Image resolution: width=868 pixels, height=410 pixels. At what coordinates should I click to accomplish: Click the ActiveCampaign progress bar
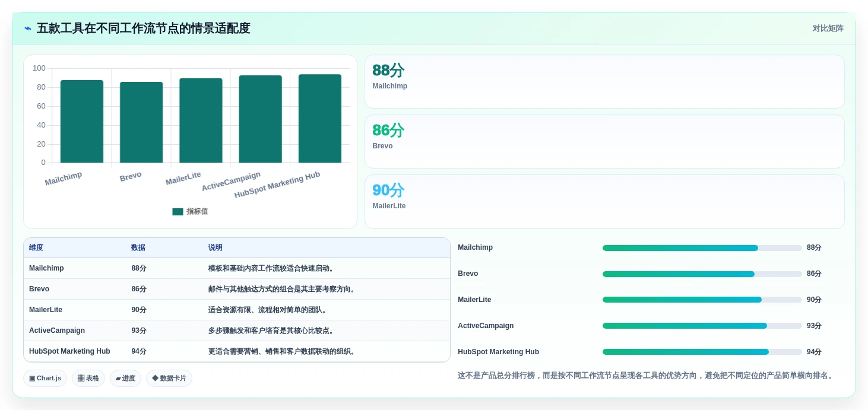coord(702,326)
